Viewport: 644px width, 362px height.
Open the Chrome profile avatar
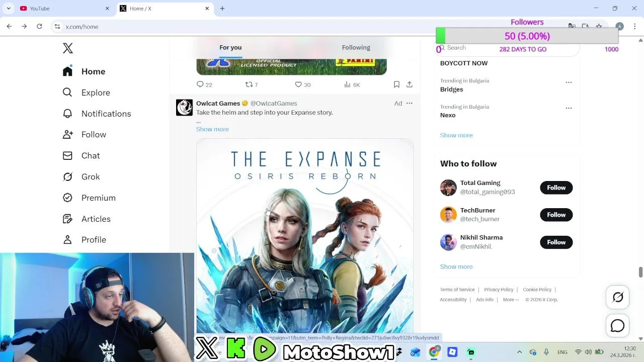point(620,26)
